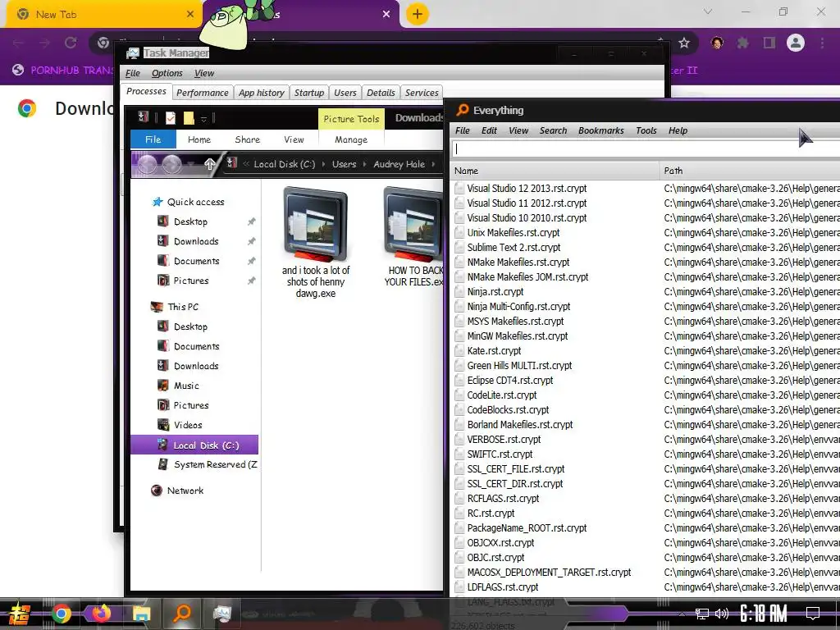The image size is (840, 630).
Task: Open Everything Edit menu
Action: [489, 130]
